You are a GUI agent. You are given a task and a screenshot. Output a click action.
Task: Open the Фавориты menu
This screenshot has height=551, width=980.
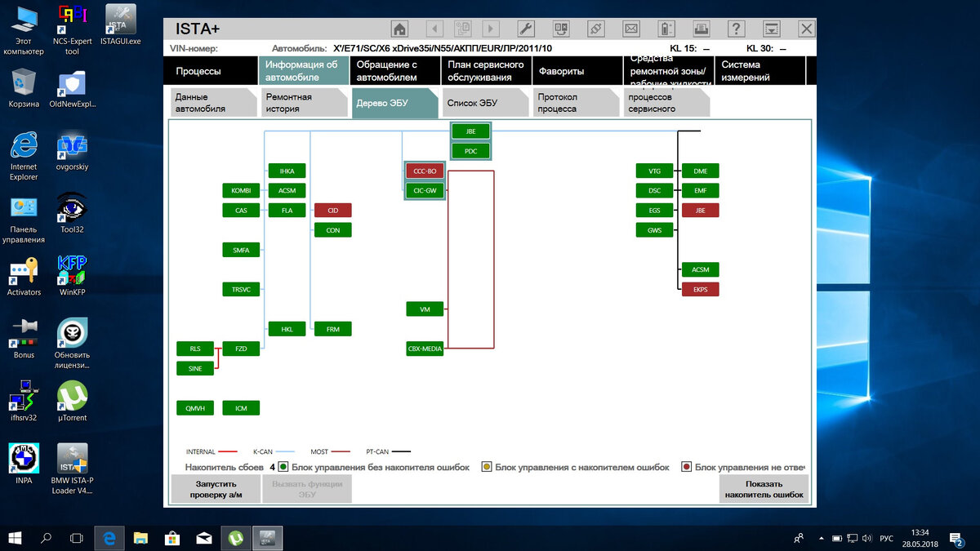tap(578, 71)
